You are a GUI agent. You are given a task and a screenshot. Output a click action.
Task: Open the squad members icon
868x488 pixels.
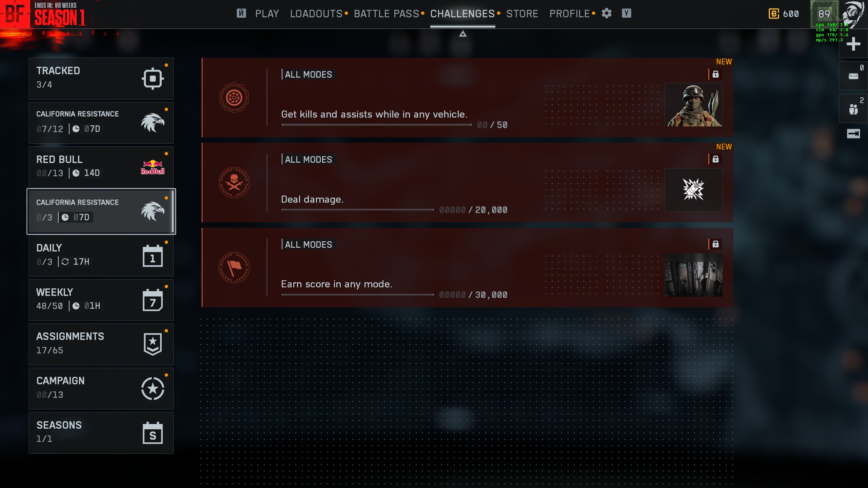click(853, 109)
